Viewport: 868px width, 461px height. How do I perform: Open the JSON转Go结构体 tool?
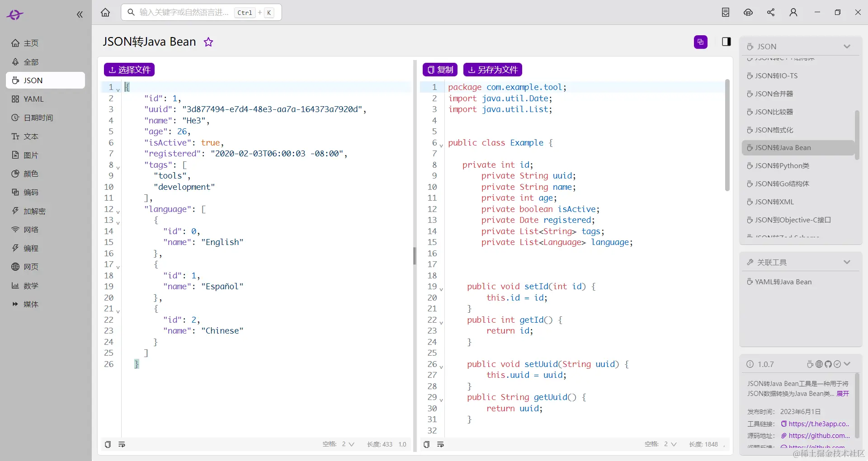(798, 184)
